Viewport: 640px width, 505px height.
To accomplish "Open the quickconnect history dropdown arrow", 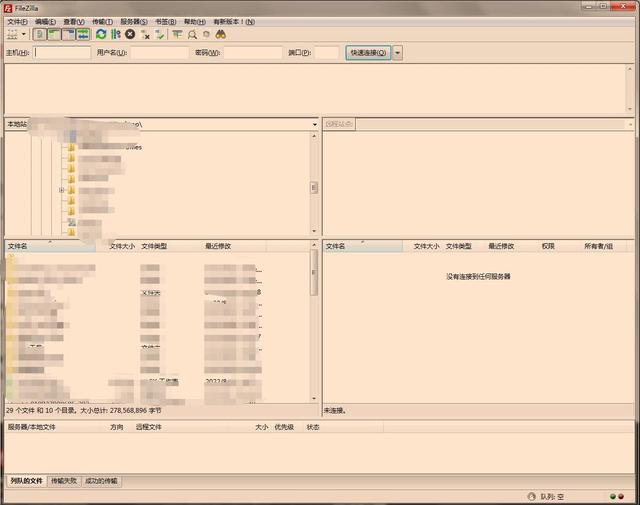I will 398,53.
